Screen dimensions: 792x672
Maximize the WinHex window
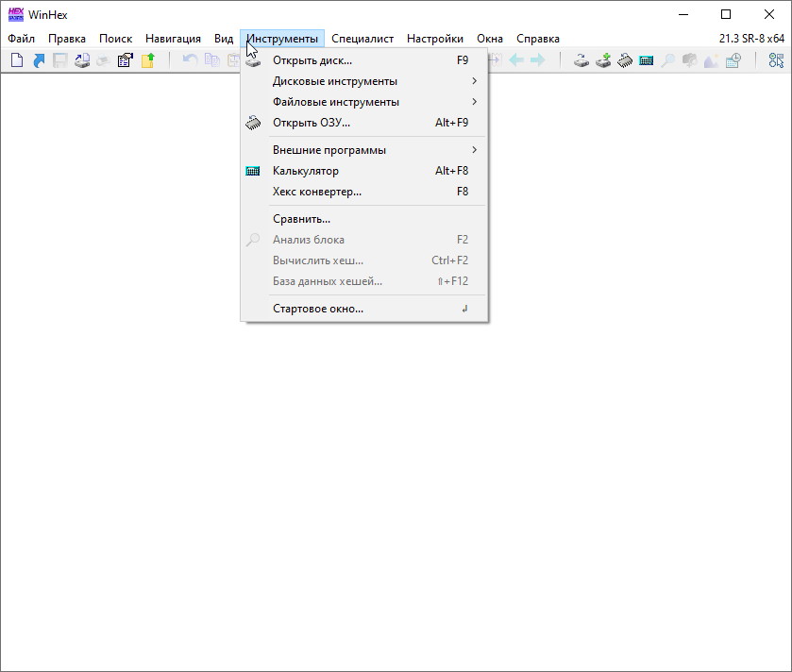coord(726,15)
